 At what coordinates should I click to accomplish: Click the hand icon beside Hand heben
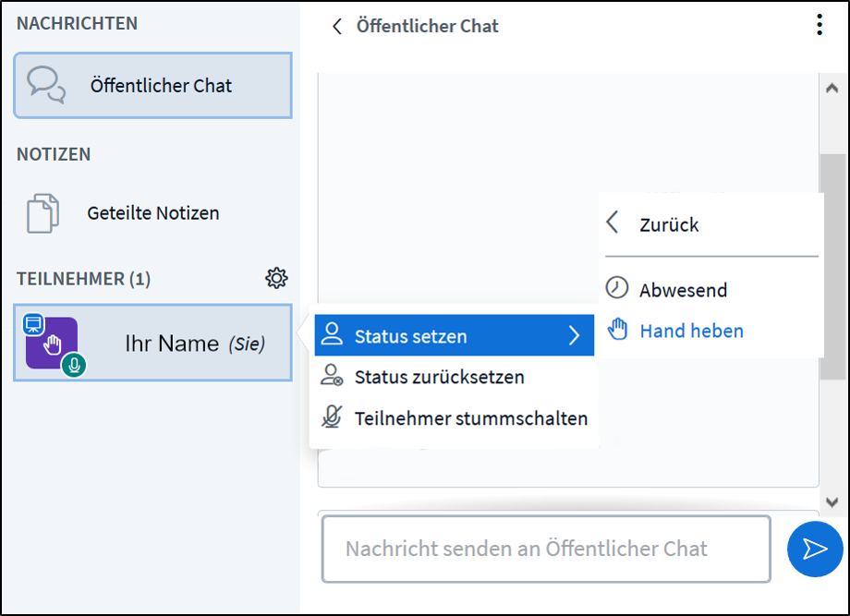[616, 330]
